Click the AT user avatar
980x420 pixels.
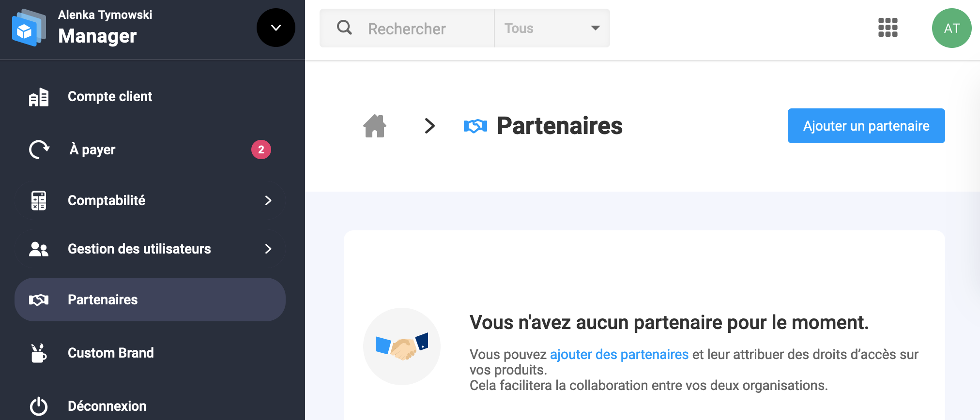(951, 28)
